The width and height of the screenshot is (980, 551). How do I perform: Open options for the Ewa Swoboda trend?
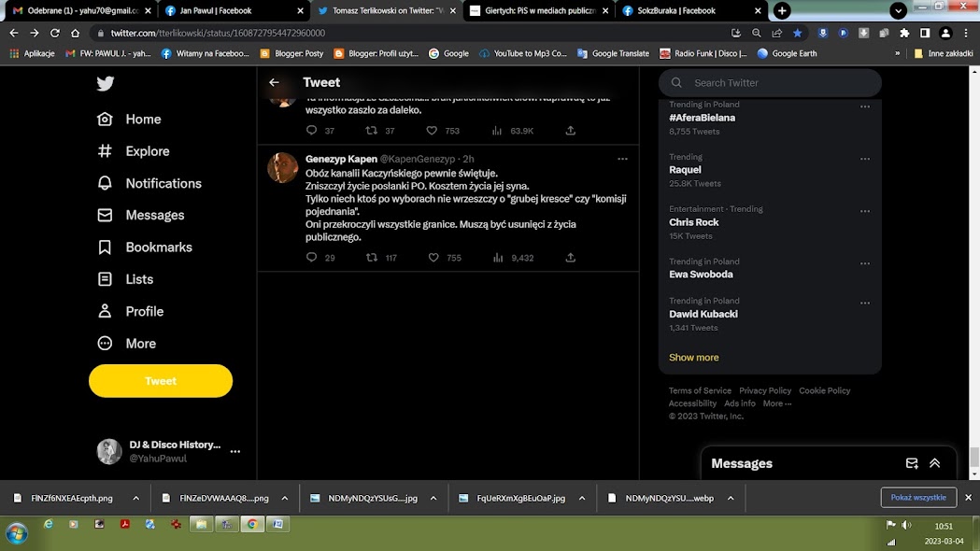click(x=865, y=263)
